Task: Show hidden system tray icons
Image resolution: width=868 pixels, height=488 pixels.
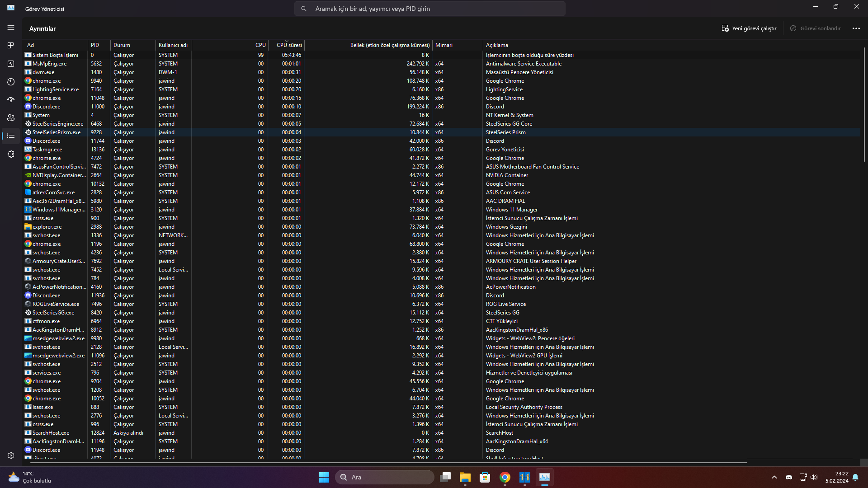Action: 774,477
